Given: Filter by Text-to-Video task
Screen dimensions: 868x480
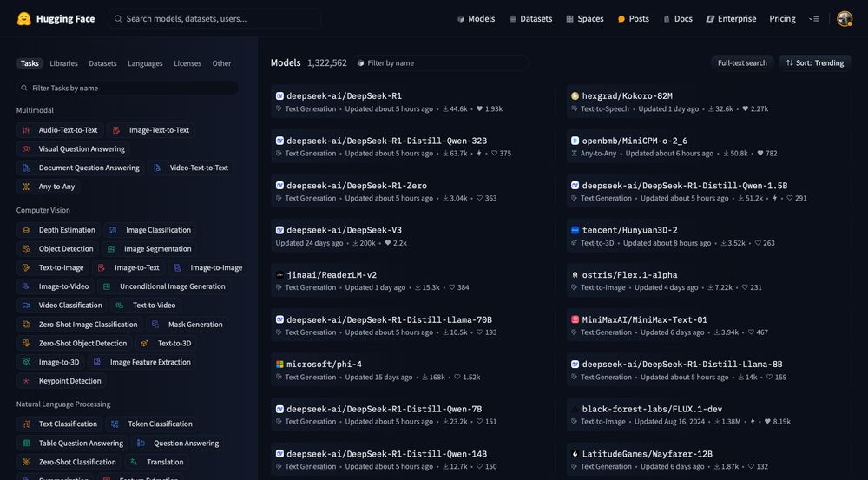Looking at the screenshot, I should click(146, 305).
